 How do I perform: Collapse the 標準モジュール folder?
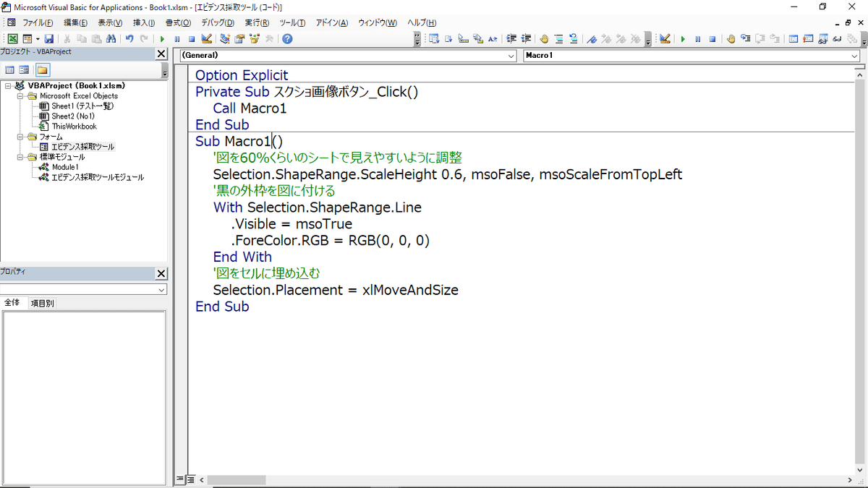coord(20,157)
